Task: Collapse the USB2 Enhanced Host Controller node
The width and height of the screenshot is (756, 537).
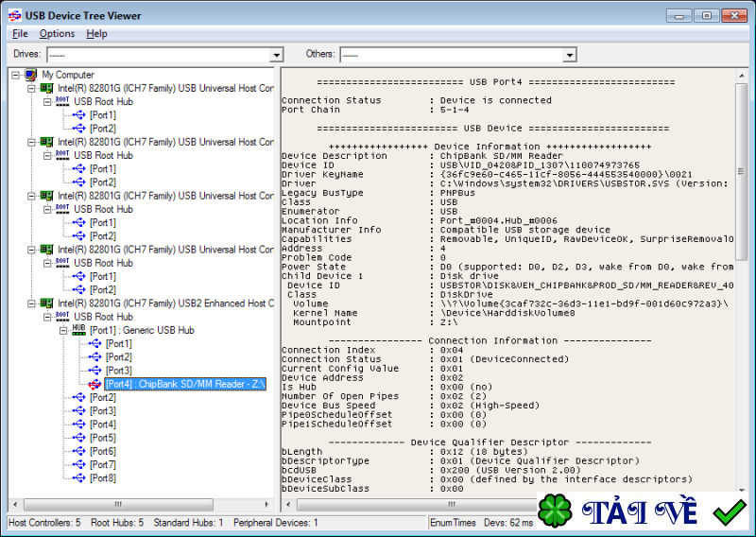Action: pyautogui.click(x=31, y=303)
